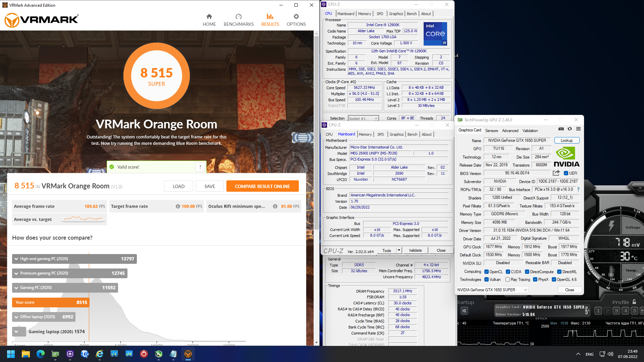Open clock and date in taskbar
Viewport: 644px width, 362px height.
point(628,354)
